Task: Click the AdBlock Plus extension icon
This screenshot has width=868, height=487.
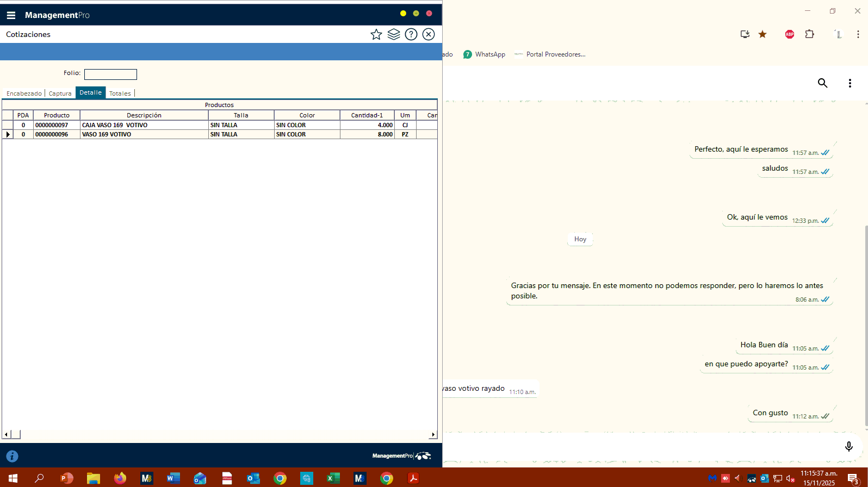Action: point(789,34)
